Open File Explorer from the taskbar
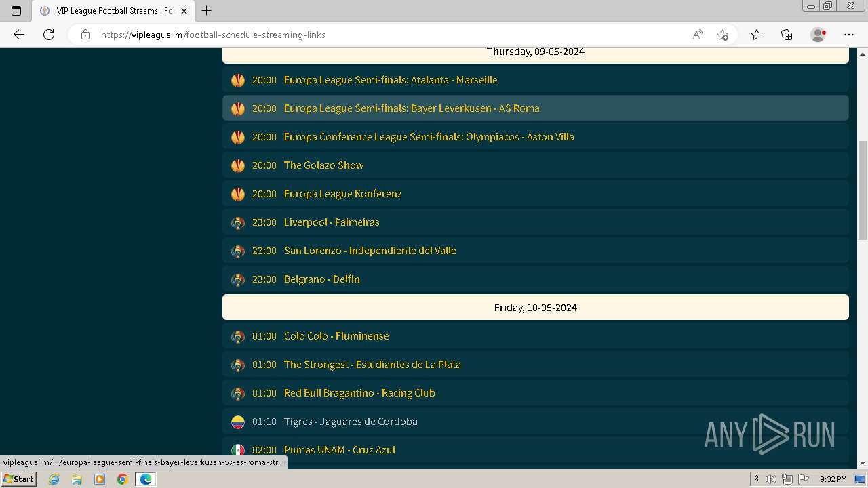Screen dimensions: 868x488 (77, 479)
